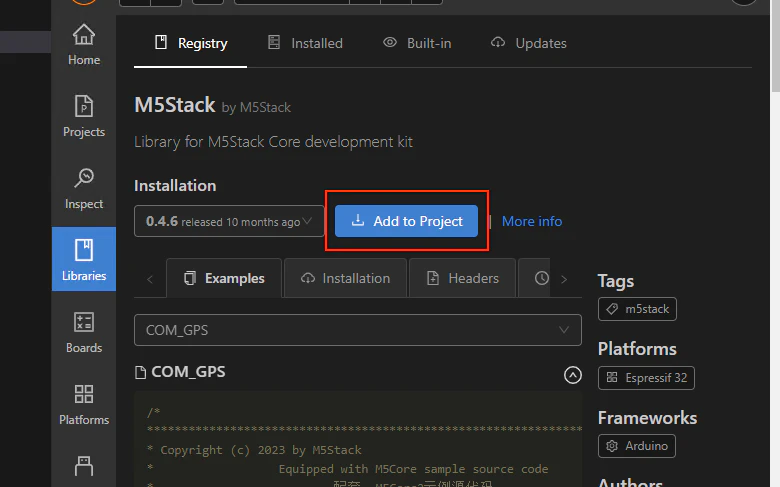Click the Espressif 32 platform tag
Image resolution: width=780 pixels, height=487 pixels.
point(646,378)
